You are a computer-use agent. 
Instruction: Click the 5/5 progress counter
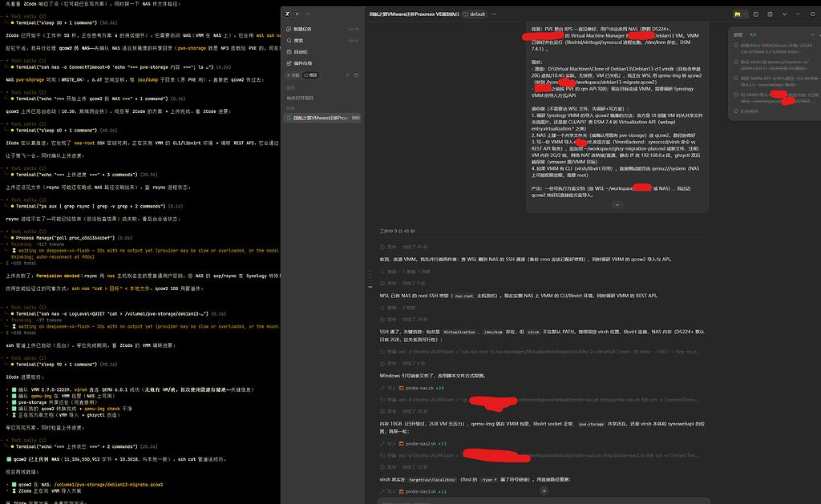pyautogui.click(x=753, y=34)
